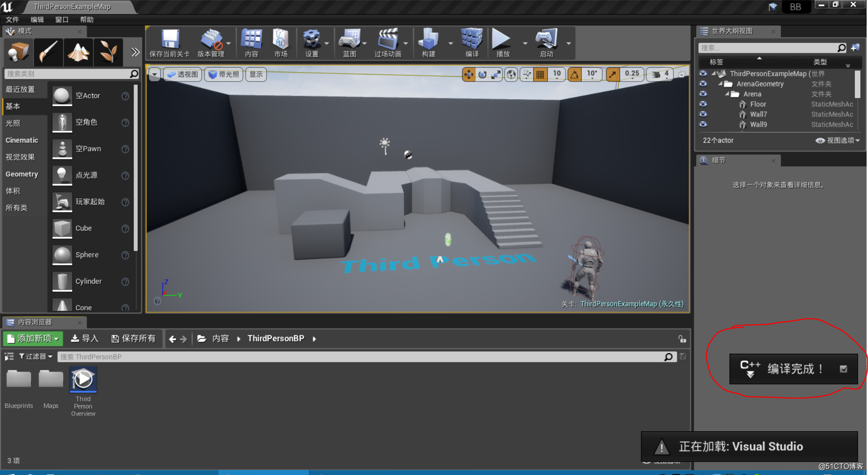The width and height of the screenshot is (868, 475).
Task: Toggle visibility of ArenaGeometry folder
Action: pyautogui.click(x=703, y=83)
